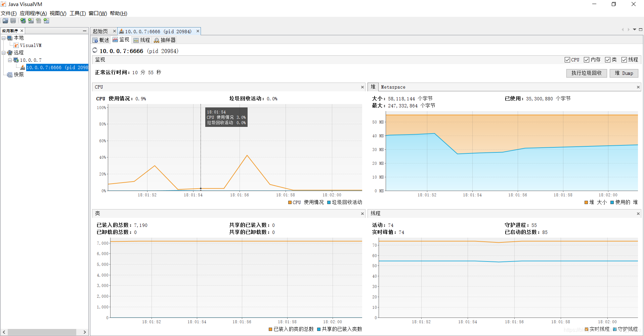Click blue 共享的已装入类数 legend swatch
The height and width of the screenshot is (336, 644).
319,329
